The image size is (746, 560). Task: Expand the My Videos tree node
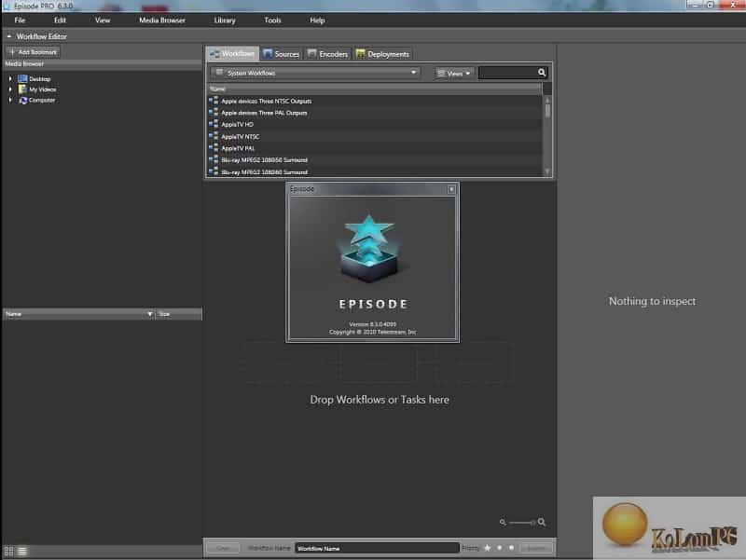(x=10, y=89)
